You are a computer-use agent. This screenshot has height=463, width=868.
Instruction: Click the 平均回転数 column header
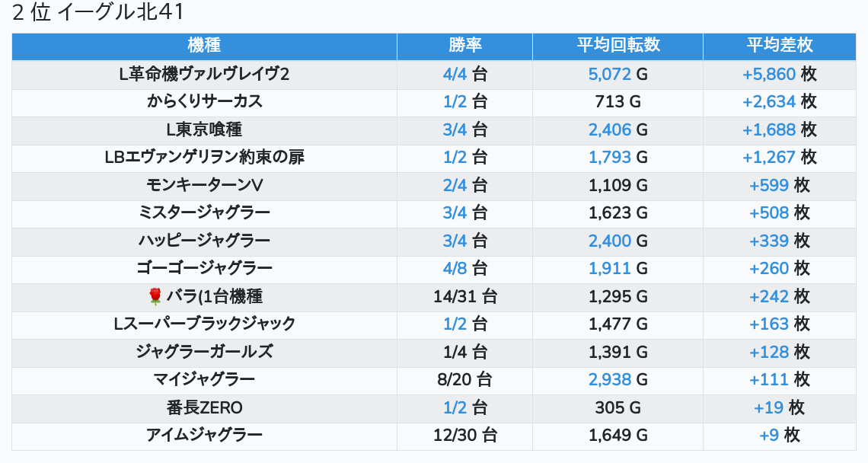(617, 45)
